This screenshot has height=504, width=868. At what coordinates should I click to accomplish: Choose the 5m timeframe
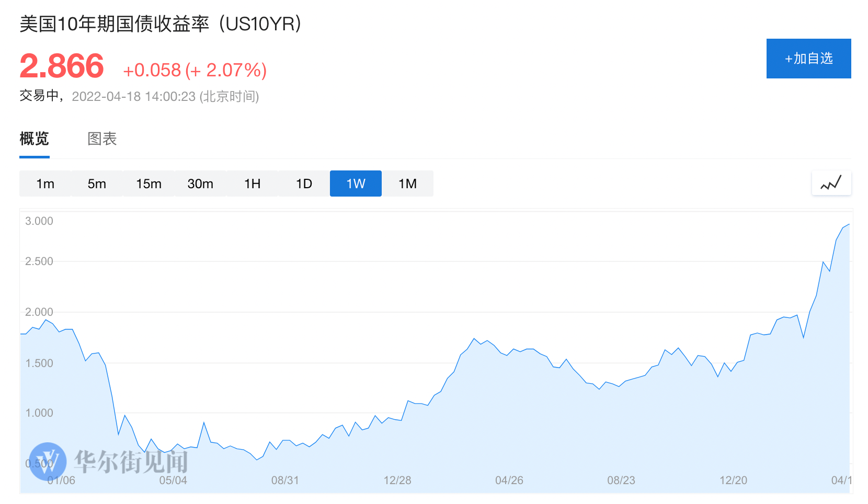coord(97,184)
